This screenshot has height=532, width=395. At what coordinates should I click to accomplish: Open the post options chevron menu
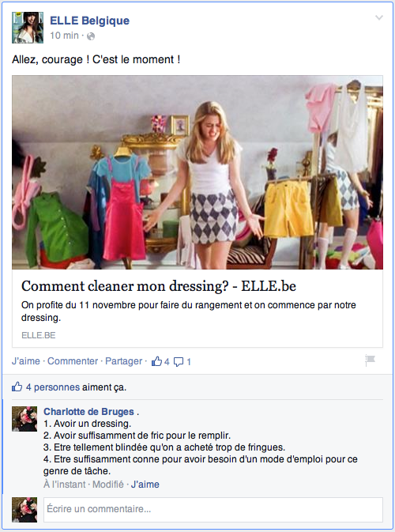[x=378, y=17]
